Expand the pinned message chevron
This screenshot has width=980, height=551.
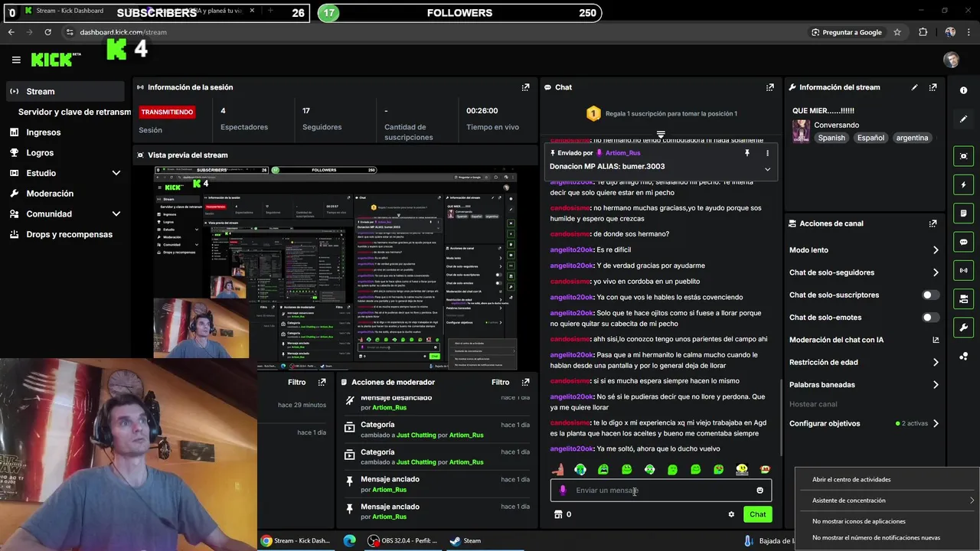(767, 169)
